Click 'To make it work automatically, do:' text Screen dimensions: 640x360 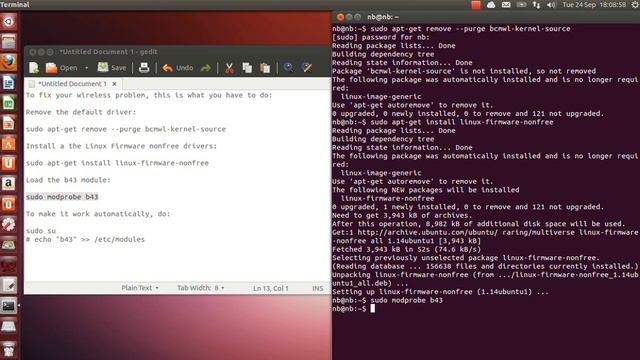coord(98,214)
